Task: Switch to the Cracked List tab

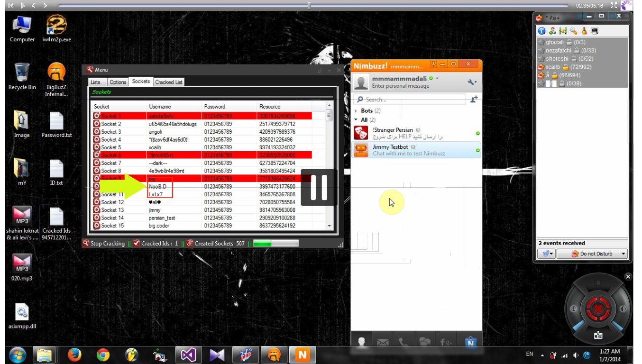Action: [x=169, y=82]
